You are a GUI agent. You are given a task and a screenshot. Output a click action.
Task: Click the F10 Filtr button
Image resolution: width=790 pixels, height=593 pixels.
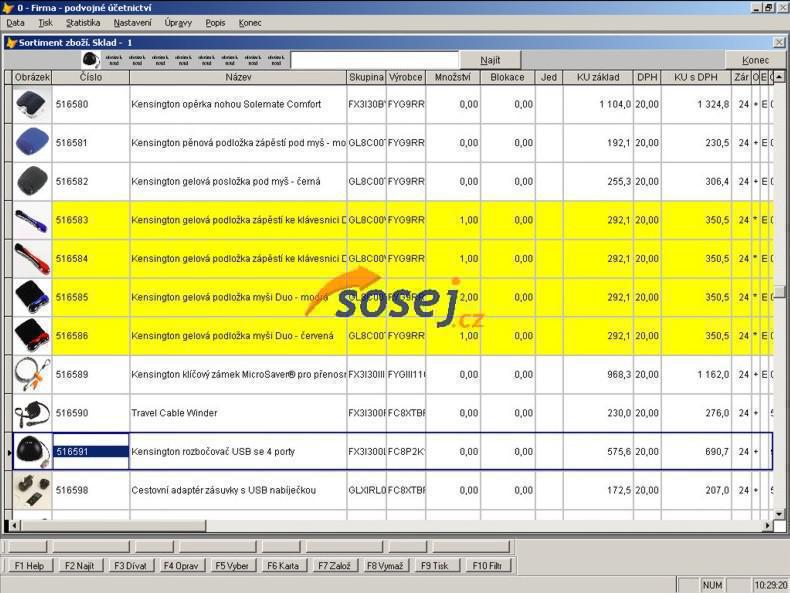pos(487,565)
